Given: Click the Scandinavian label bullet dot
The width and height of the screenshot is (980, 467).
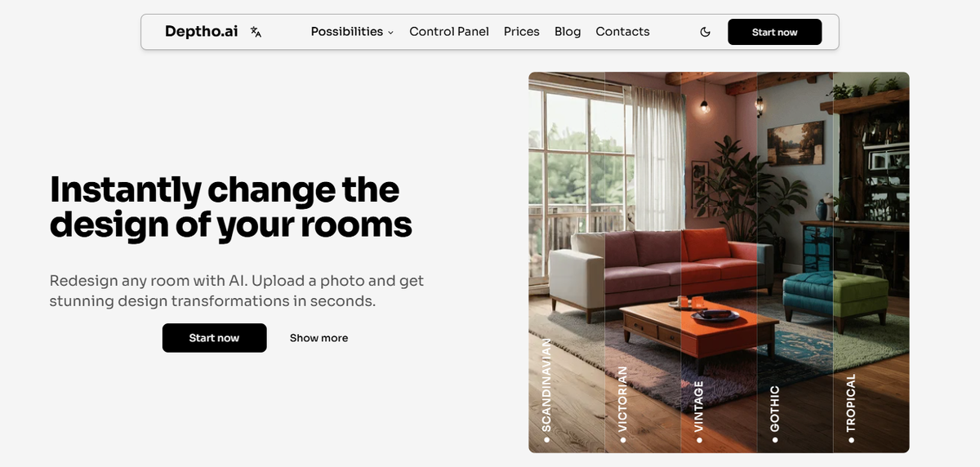Looking at the screenshot, I should (546, 440).
